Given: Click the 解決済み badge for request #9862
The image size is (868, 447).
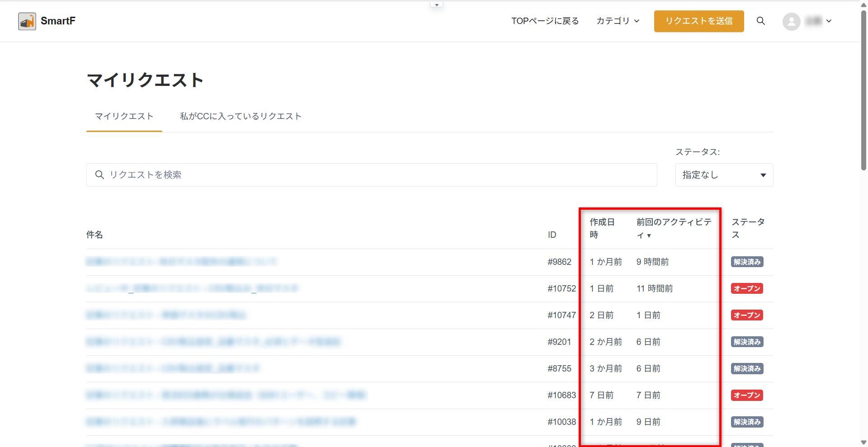Looking at the screenshot, I should tap(747, 262).
